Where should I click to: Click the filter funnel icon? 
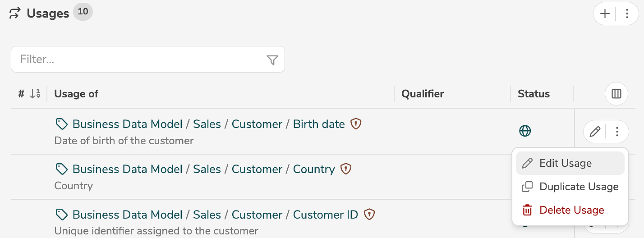pos(272,60)
